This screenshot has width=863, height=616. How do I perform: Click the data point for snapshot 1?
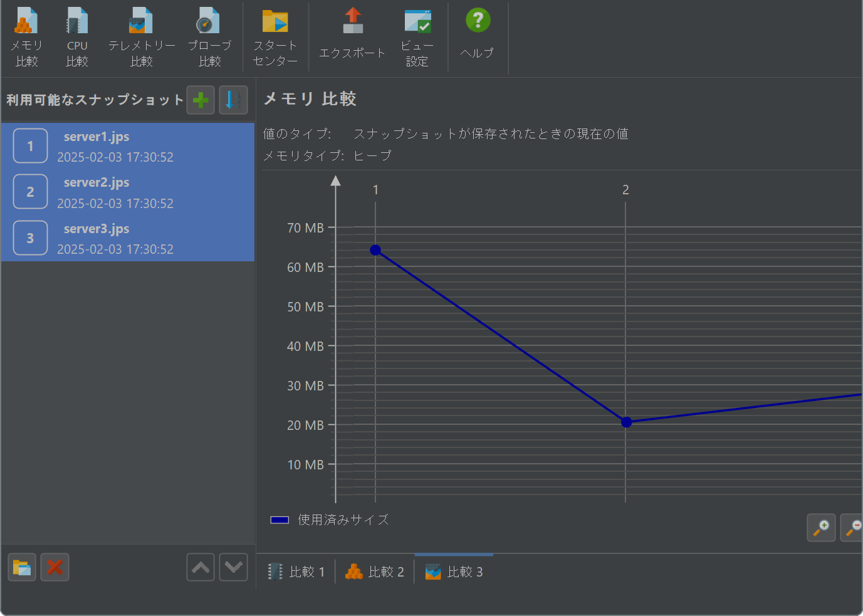pyautogui.click(x=375, y=250)
